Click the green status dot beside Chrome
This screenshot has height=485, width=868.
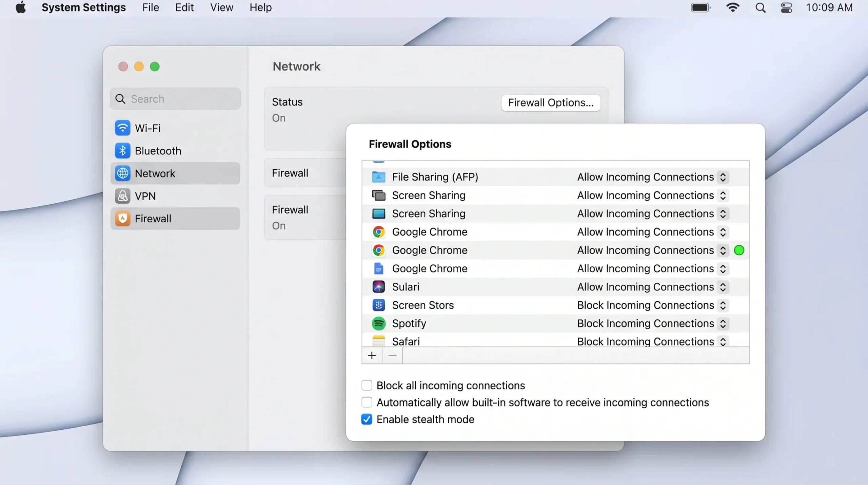[739, 250]
